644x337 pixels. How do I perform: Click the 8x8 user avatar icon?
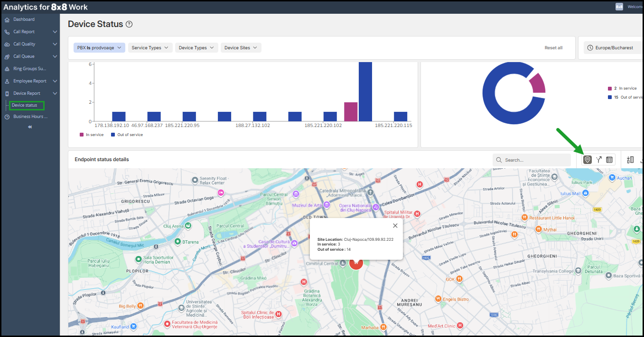pos(619,7)
